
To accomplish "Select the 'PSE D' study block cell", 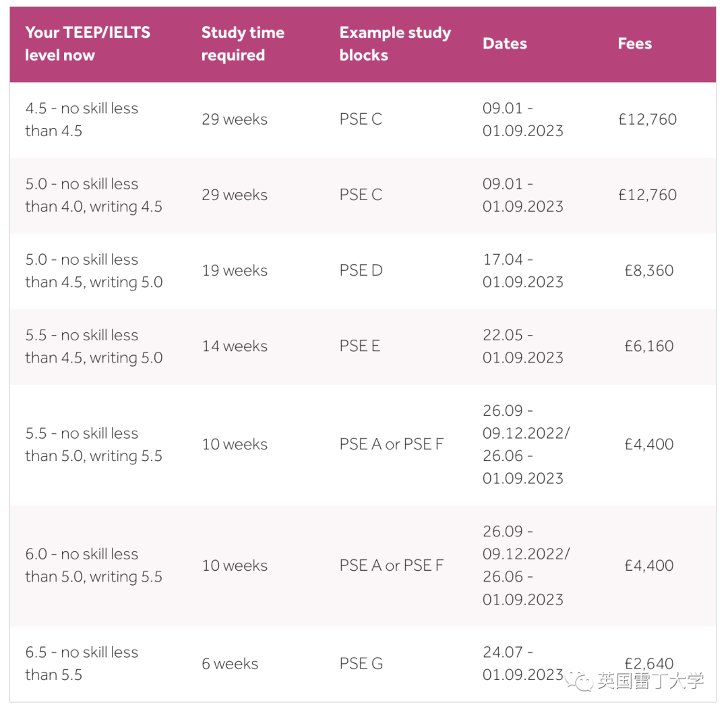I will pyautogui.click(x=361, y=271).
